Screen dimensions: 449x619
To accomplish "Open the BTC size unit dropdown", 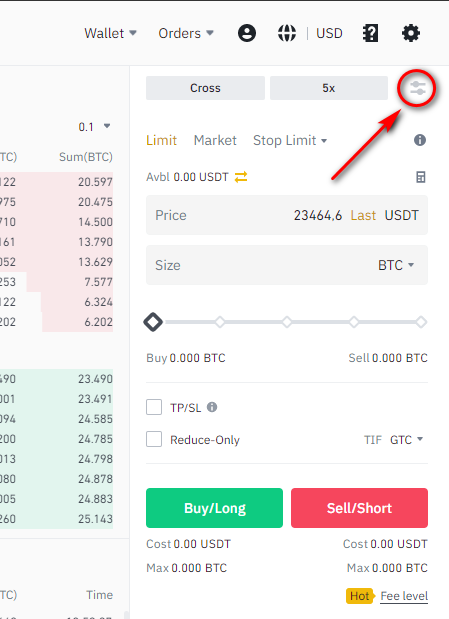I will click(x=396, y=265).
